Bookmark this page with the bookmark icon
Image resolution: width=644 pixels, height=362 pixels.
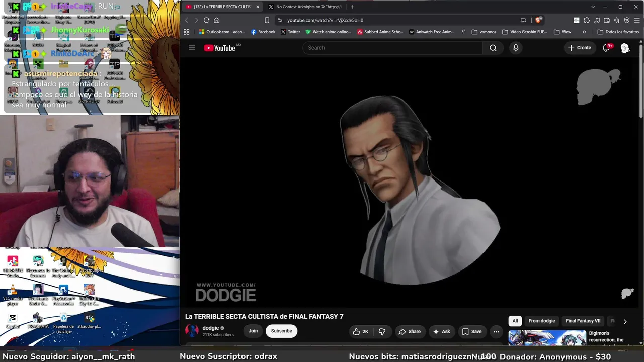tap(267, 20)
